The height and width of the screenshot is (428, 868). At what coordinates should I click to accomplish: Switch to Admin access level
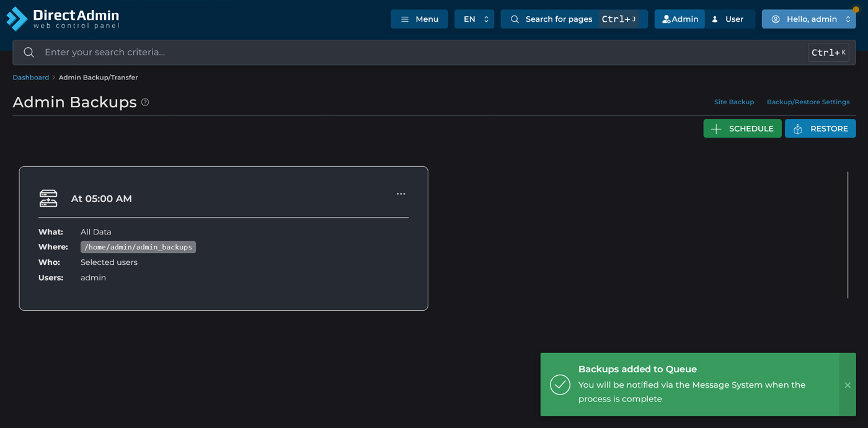[680, 19]
